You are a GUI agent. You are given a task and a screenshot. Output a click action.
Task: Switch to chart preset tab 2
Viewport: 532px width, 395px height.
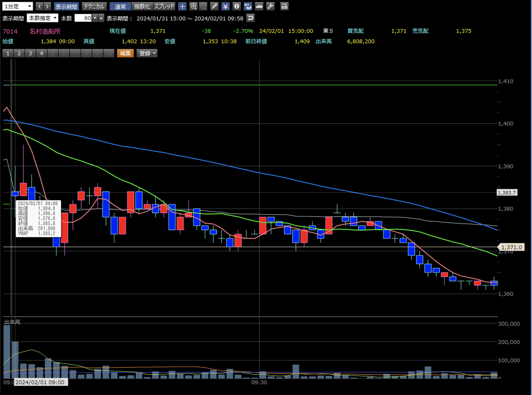click(19, 53)
